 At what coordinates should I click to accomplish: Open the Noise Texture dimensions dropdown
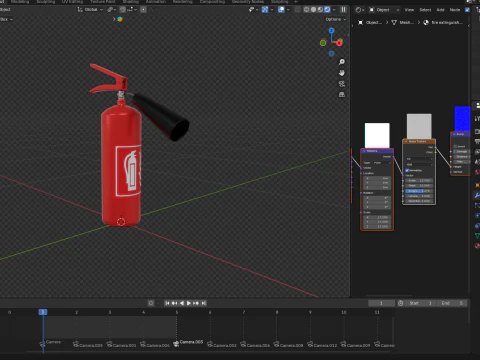coord(419,159)
